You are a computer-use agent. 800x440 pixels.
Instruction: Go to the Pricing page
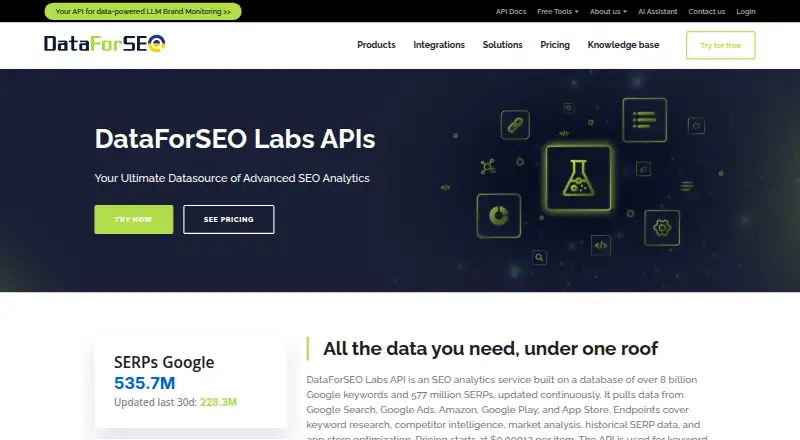coord(555,45)
